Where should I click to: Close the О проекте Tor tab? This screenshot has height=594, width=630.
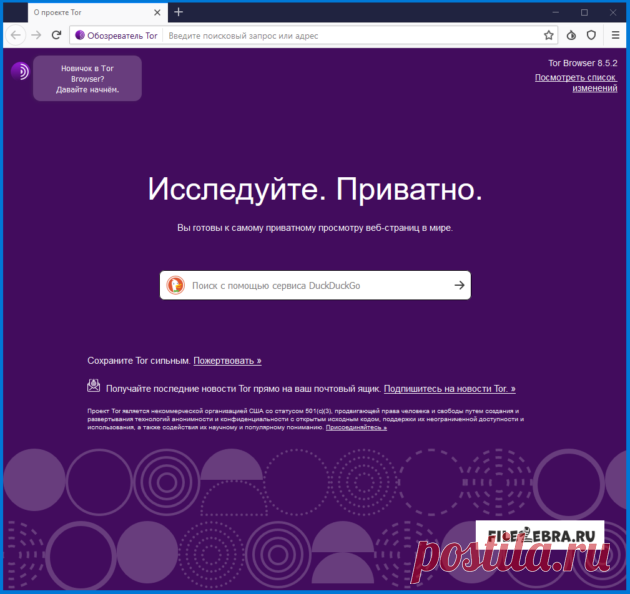[x=157, y=12]
